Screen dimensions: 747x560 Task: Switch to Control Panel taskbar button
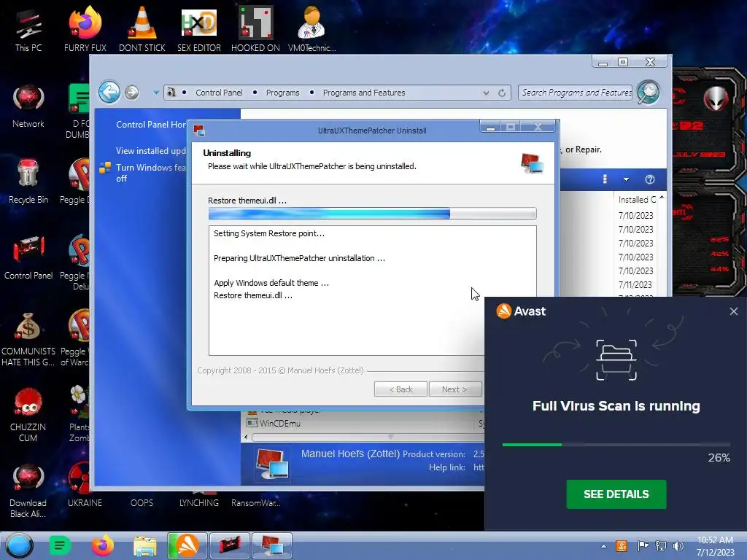point(230,545)
